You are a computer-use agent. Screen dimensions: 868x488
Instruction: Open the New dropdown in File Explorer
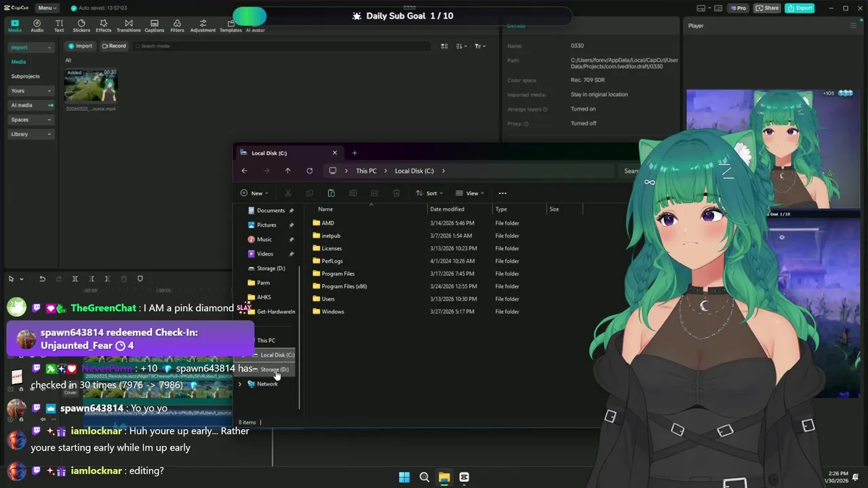tap(255, 193)
